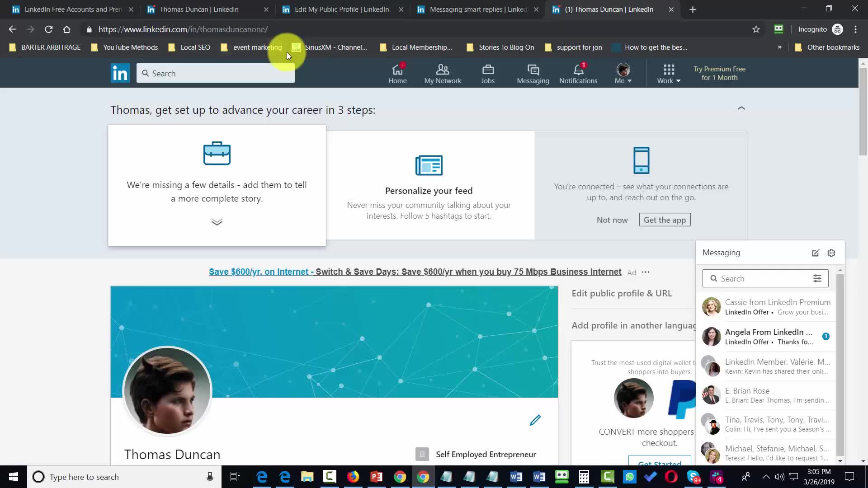This screenshot has height=488, width=868.
Task: Edit profile intro with pencil icon
Action: click(x=535, y=420)
